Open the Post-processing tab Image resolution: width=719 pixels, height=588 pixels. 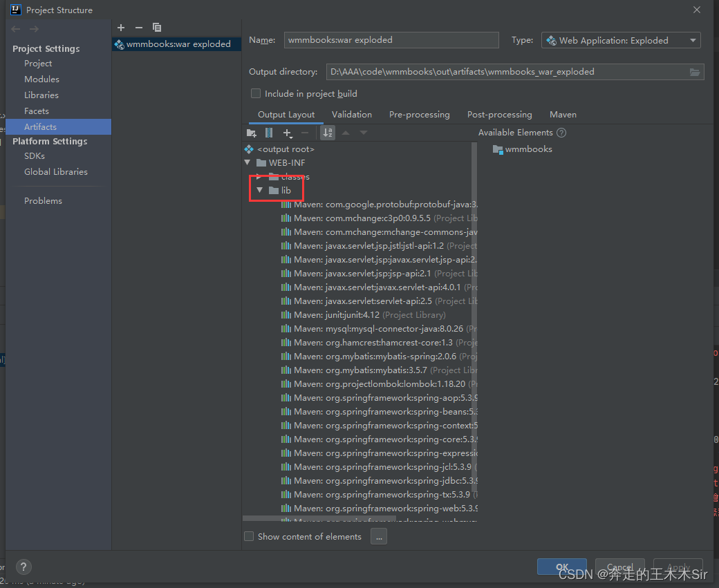(x=499, y=115)
